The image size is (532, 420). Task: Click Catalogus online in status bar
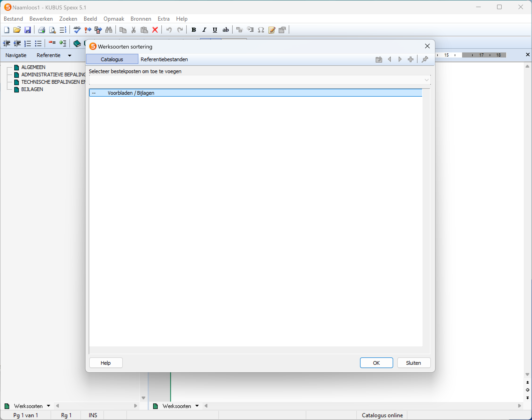pos(382,415)
